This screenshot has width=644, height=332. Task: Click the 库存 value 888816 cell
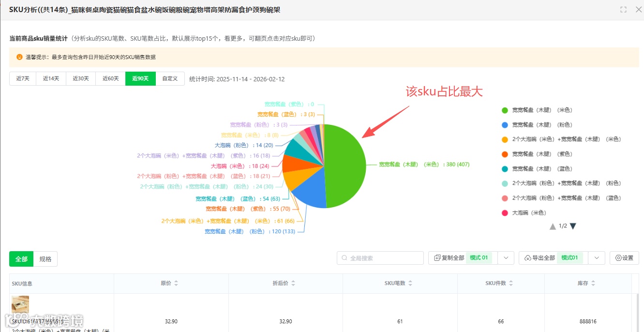[x=588, y=322]
